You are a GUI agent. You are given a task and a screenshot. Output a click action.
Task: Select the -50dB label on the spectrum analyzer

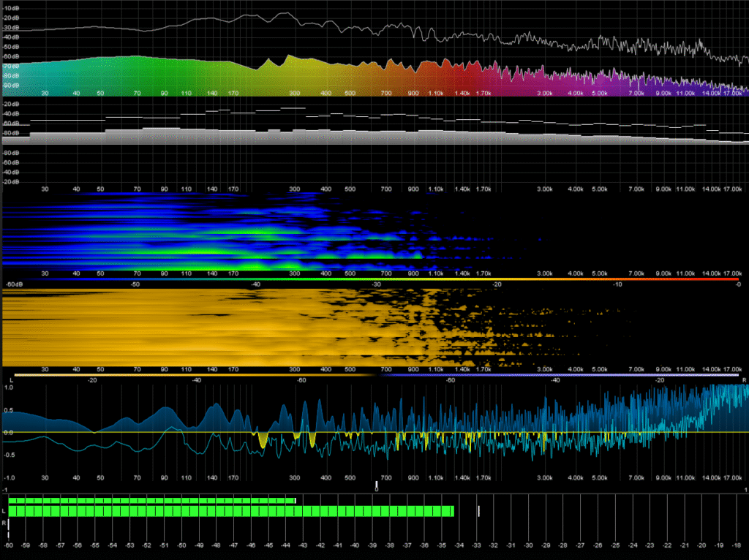coord(11,47)
